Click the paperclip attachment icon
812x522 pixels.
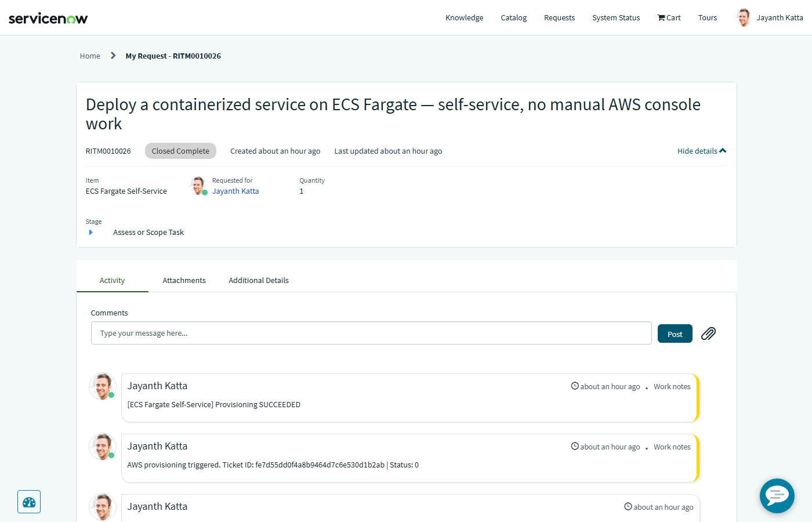[708, 333]
